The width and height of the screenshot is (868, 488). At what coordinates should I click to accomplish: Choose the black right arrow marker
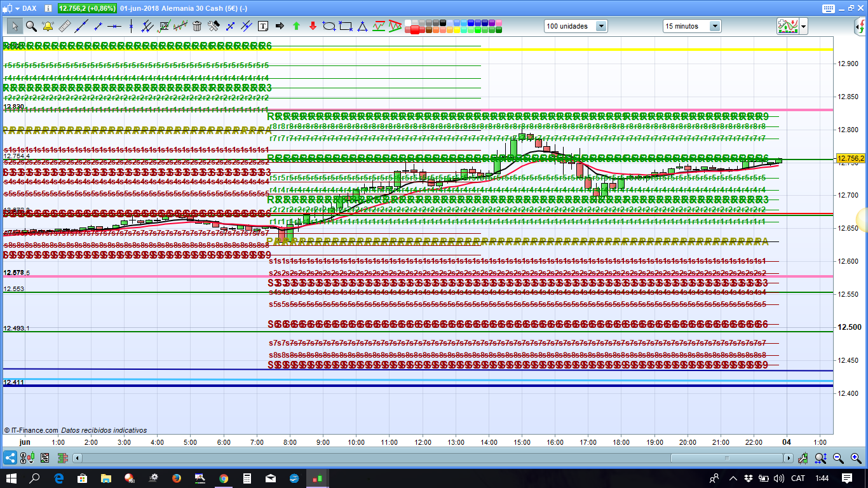click(x=280, y=26)
